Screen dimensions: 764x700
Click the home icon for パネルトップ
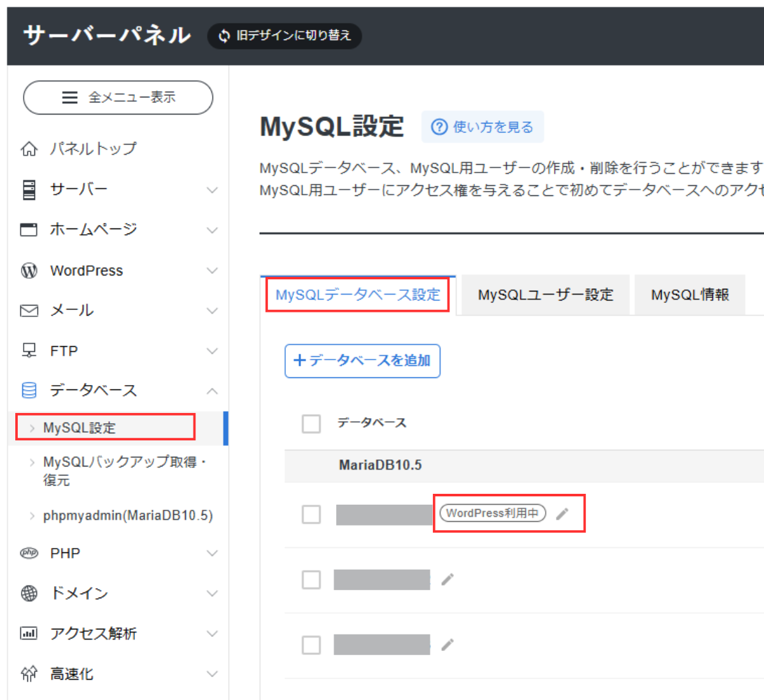pos(29,149)
